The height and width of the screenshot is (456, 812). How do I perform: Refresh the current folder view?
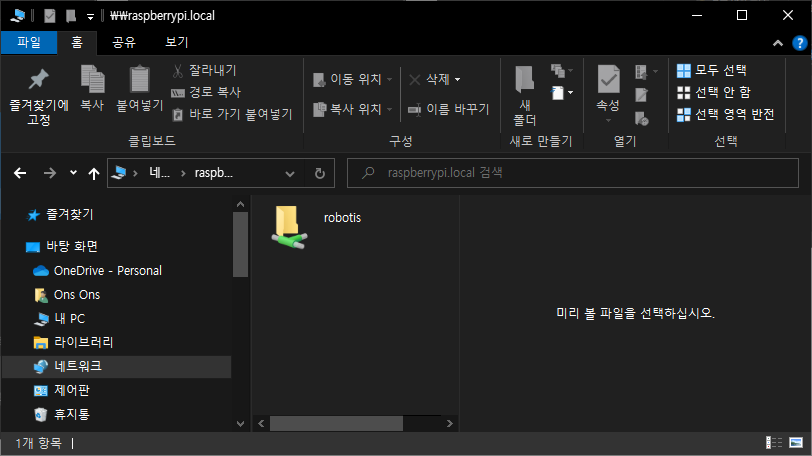tap(319, 173)
